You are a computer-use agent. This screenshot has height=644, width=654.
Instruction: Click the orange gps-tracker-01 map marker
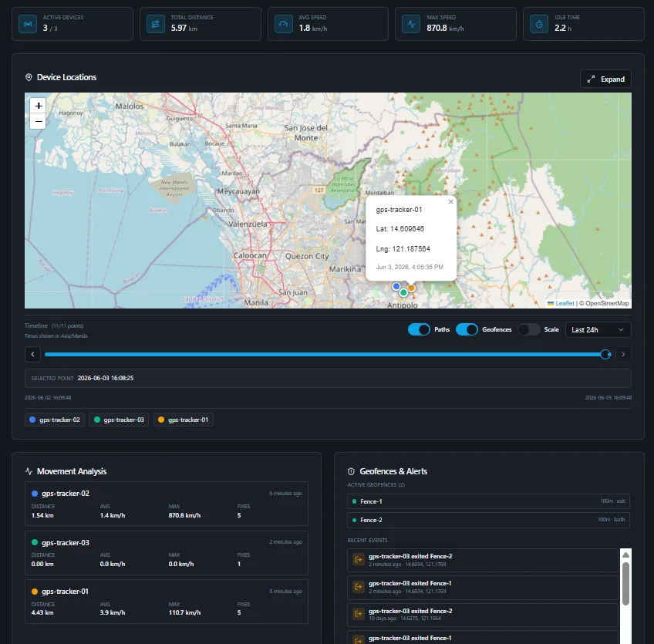pyautogui.click(x=411, y=288)
